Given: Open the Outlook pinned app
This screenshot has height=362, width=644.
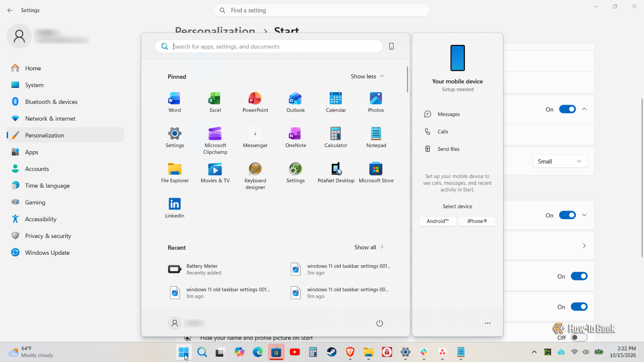Looking at the screenshot, I should 295,102.
